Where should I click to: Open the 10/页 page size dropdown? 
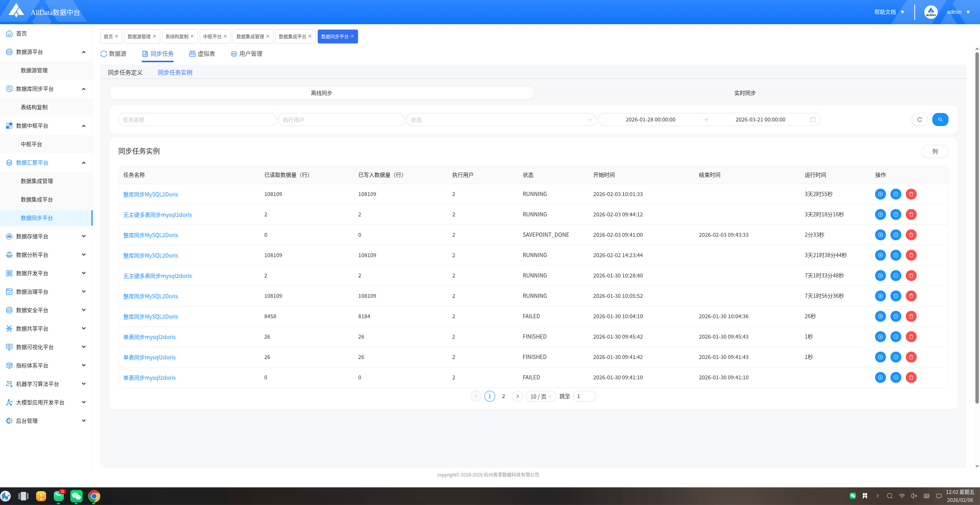coord(541,396)
